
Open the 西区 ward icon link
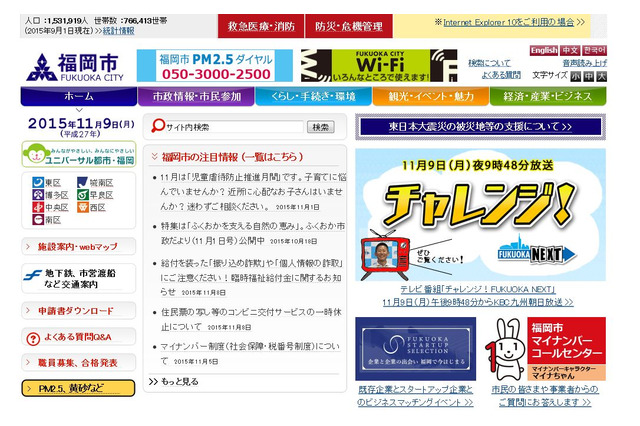83,207
